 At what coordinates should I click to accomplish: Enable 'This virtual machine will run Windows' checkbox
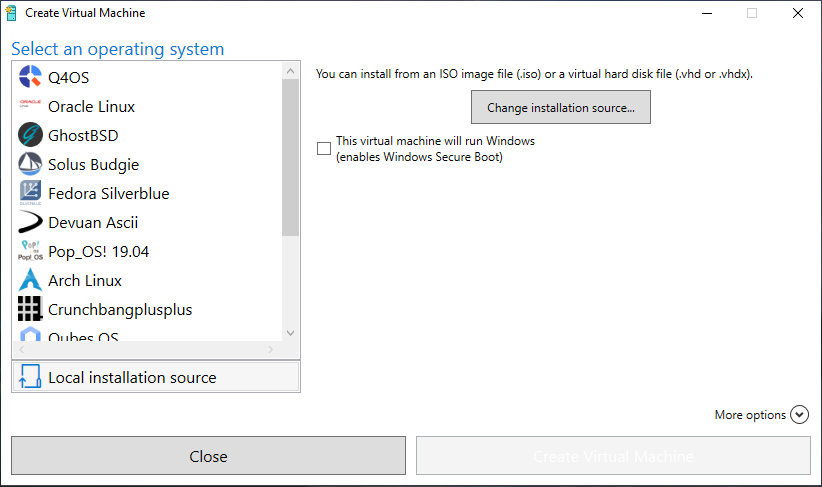click(x=324, y=148)
